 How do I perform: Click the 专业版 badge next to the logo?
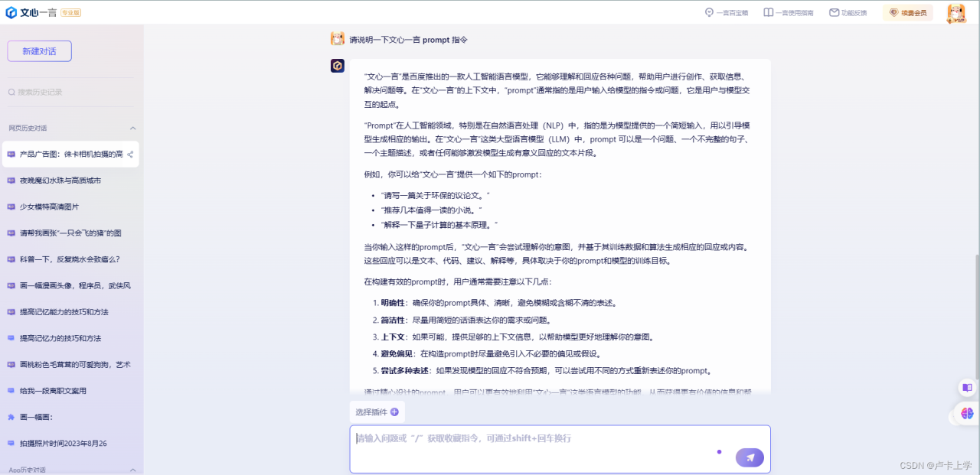coord(70,13)
